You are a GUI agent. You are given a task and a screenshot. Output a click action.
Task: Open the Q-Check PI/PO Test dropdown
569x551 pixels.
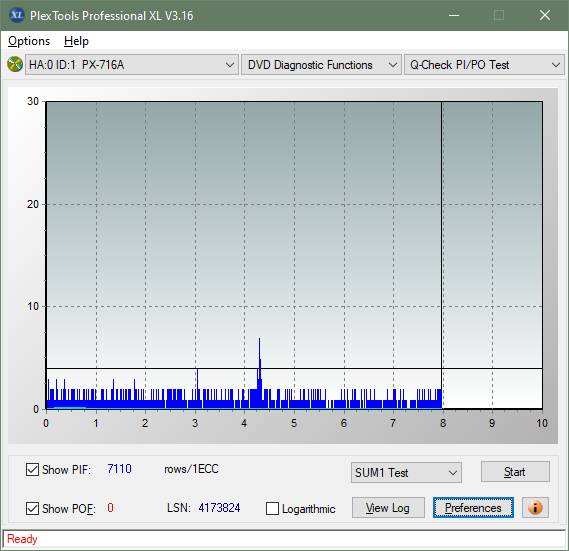(484, 65)
